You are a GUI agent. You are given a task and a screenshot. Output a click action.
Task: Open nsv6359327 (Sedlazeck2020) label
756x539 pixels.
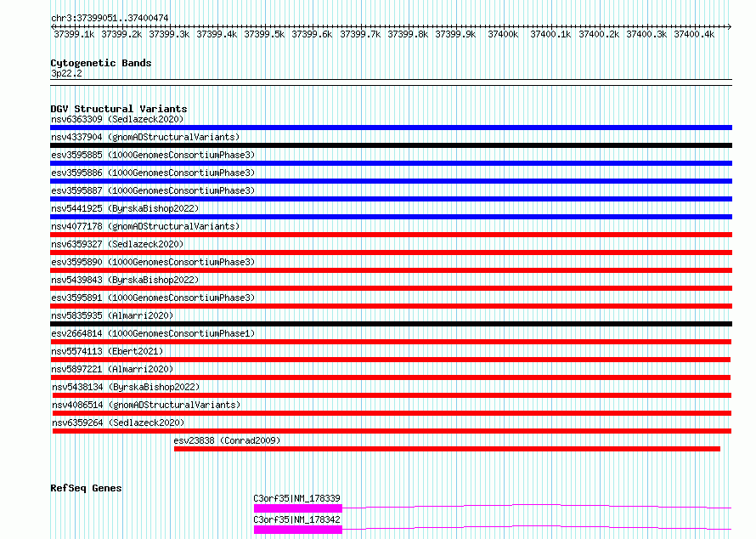point(117,244)
